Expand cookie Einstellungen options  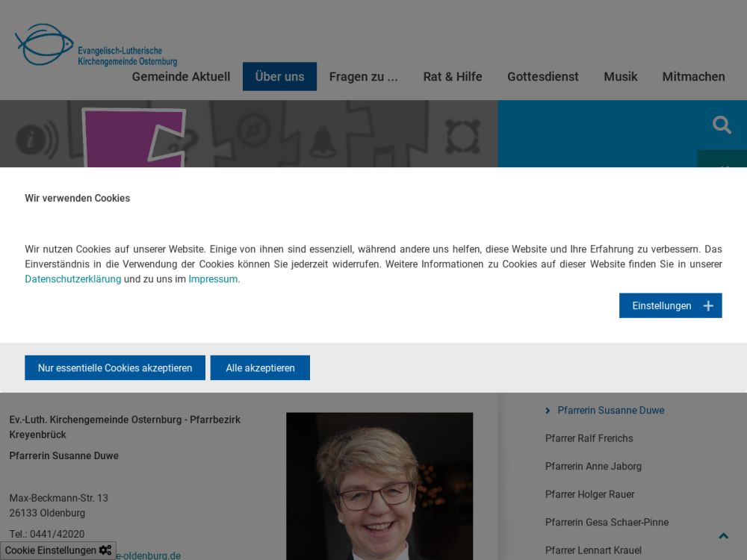tap(662, 306)
